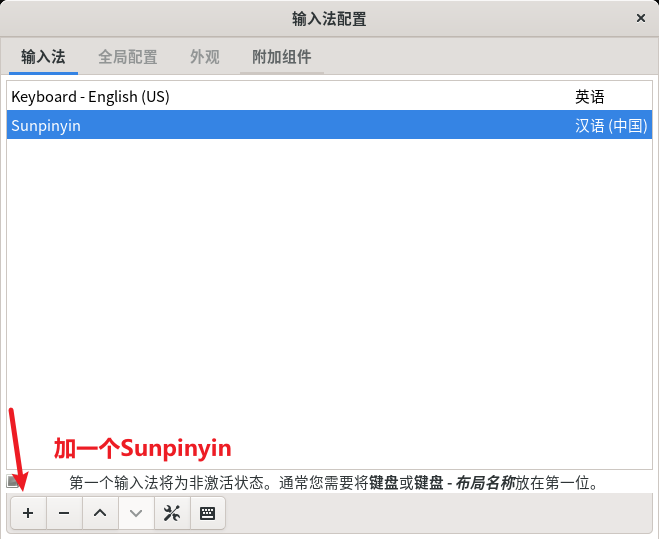The width and height of the screenshot is (659, 539).
Task: Open the 全局配置 tab
Action: point(128,57)
